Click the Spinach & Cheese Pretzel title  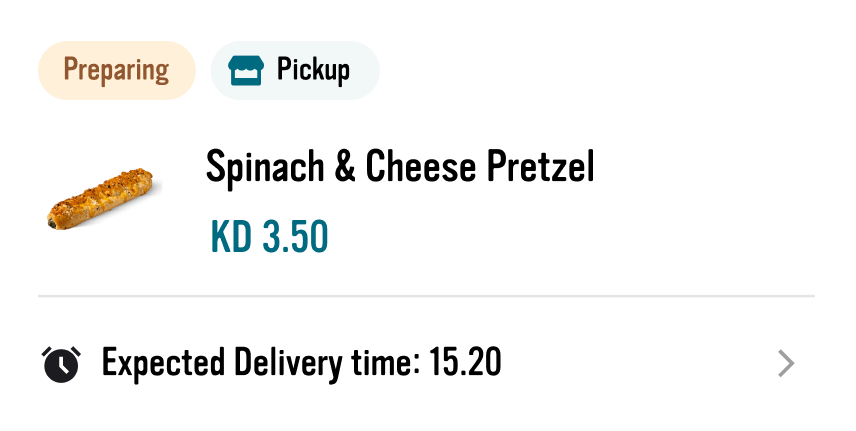400,166
